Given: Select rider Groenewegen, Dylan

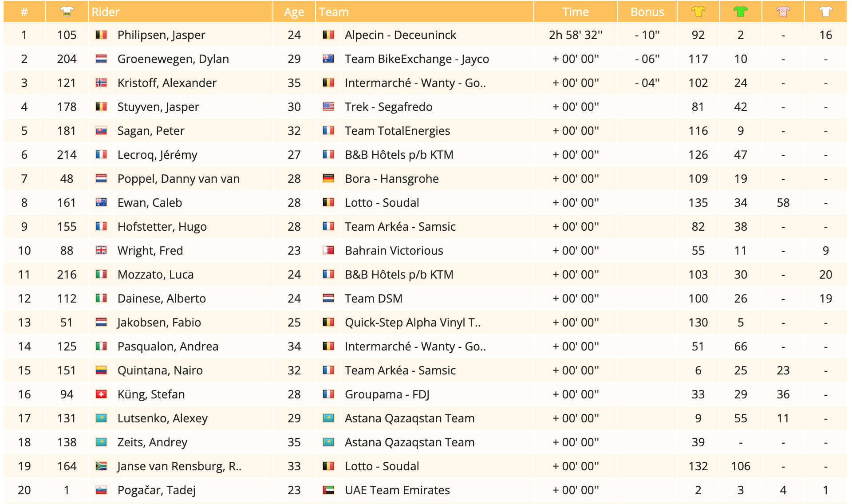Looking at the screenshot, I should [x=173, y=59].
